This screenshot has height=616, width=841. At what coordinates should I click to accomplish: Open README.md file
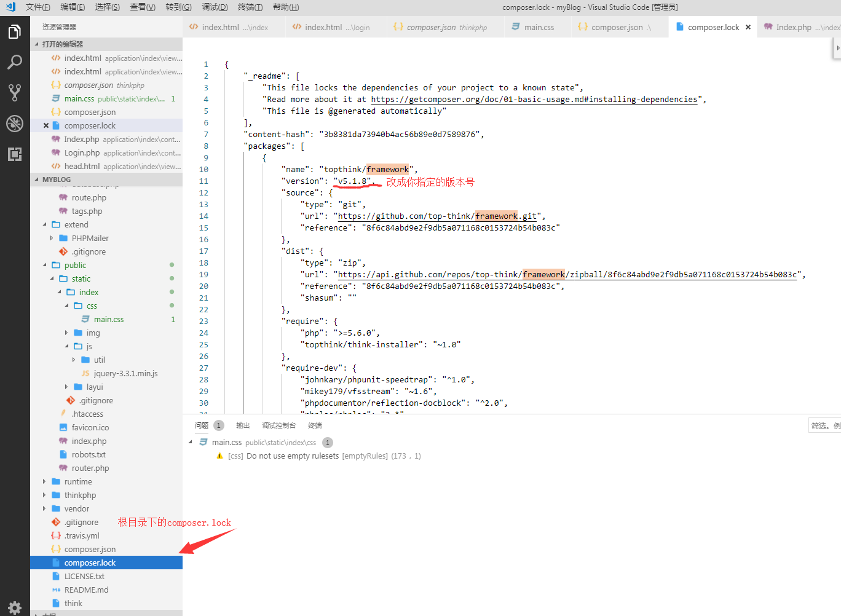point(106,590)
